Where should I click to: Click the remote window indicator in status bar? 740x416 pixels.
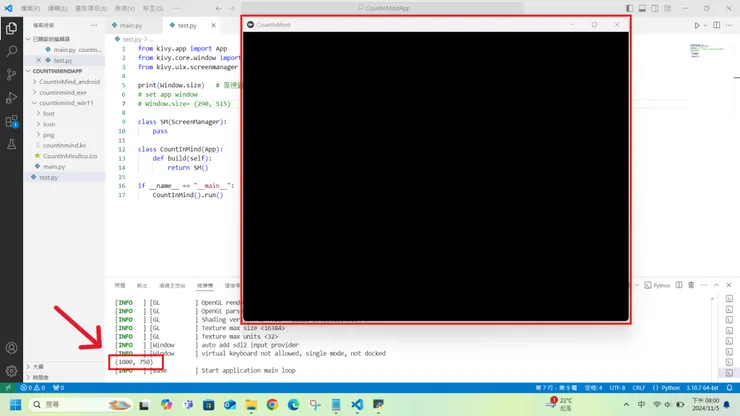coord(8,388)
